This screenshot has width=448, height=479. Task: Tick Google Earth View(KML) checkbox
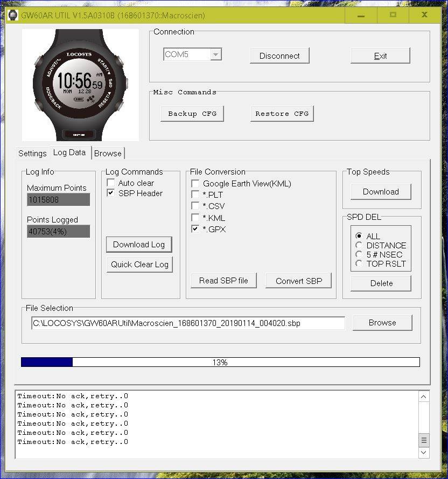195,184
